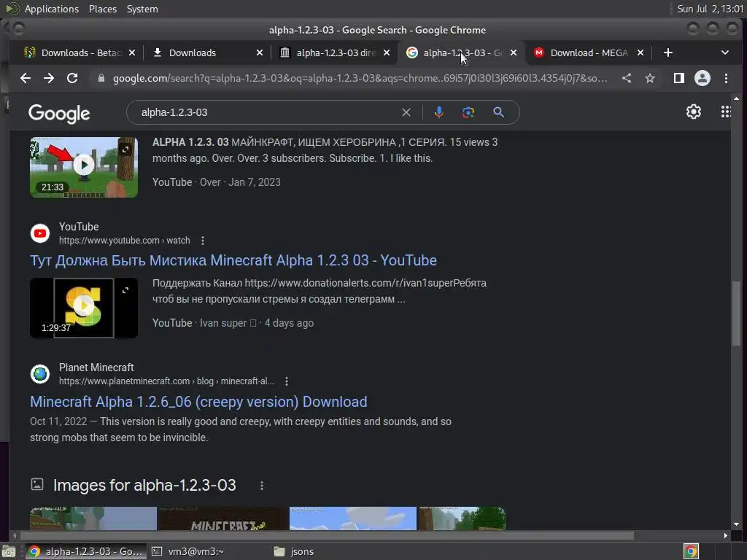The width and height of the screenshot is (747, 560).
Task: Click the horizontal page scrollbar thumb
Action: point(326,535)
